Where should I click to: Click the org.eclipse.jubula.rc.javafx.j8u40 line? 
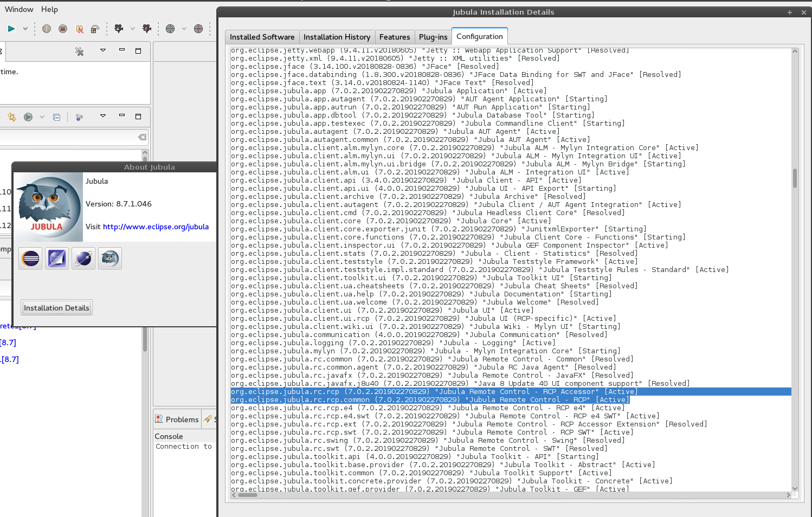pyautogui.click(x=460, y=384)
